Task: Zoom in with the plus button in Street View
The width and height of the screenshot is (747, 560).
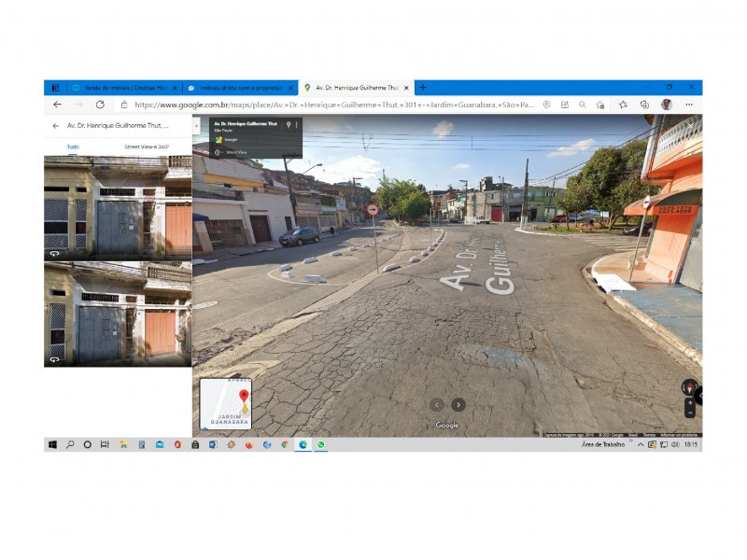Action: point(690,403)
